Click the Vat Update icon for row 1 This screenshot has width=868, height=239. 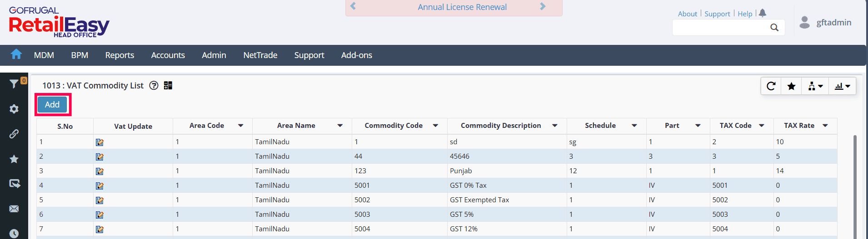click(100, 142)
